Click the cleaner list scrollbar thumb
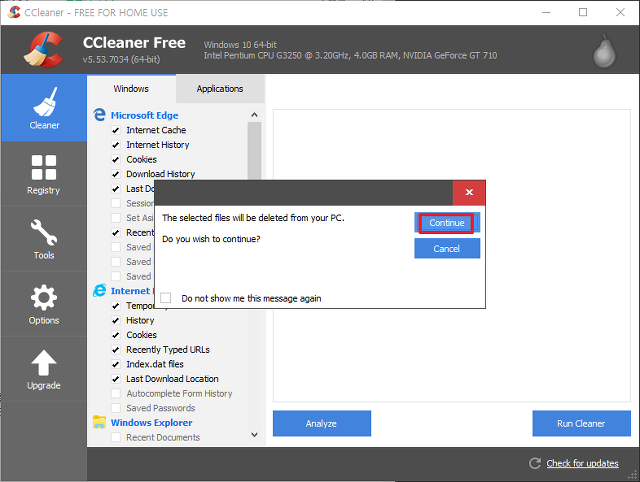The height and width of the screenshot is (482, 640). (x=254, y=151)
